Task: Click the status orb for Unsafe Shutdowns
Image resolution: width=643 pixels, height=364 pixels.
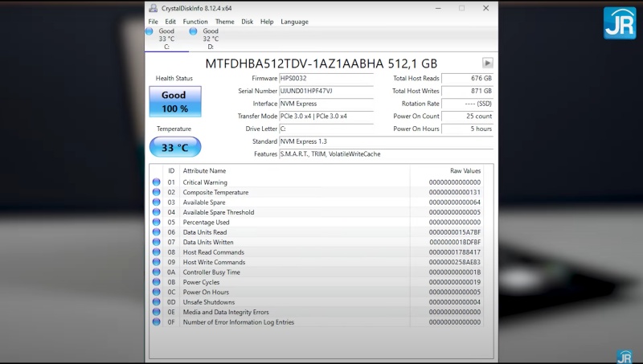Action: 156,302
